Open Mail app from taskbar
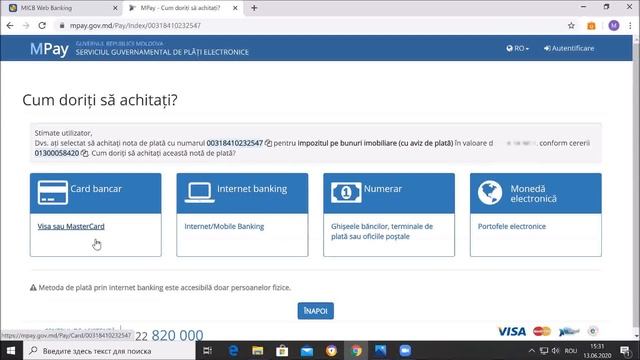 pos(307,351)
